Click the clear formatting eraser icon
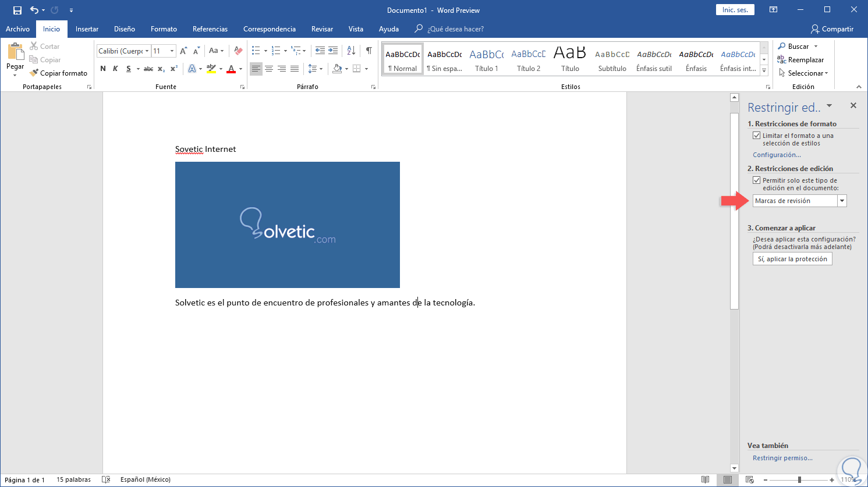 (238, 51)
